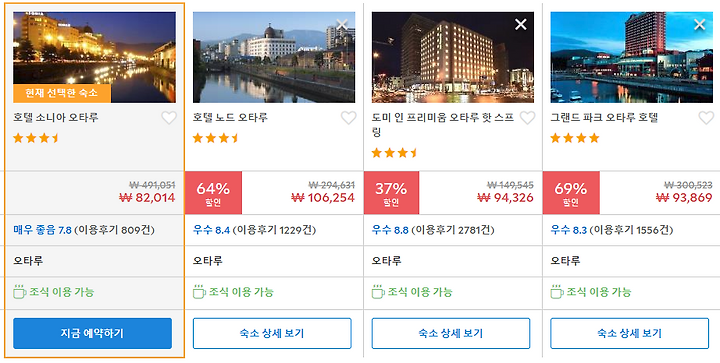
Task: Remove 호텔 노드 오타루 with X icon
Action: click(x=342, y=24)
